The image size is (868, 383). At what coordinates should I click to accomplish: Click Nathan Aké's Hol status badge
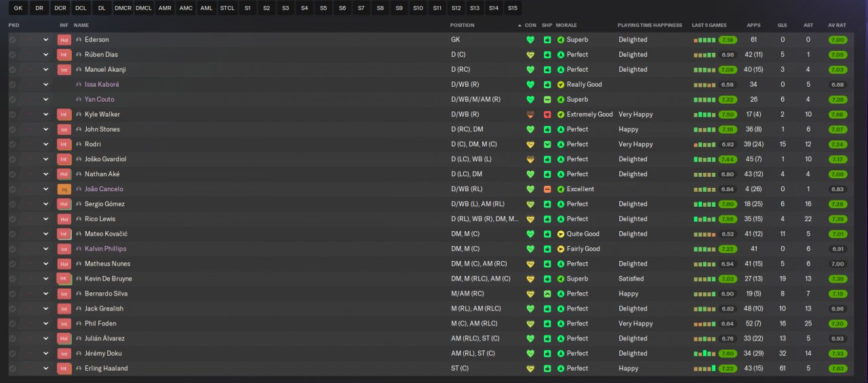point(64,174)
